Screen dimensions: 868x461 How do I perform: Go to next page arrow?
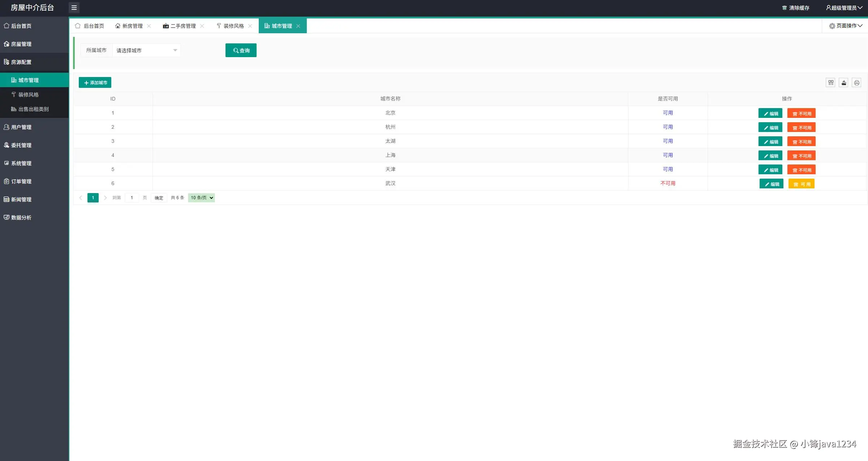pos(105,198)
